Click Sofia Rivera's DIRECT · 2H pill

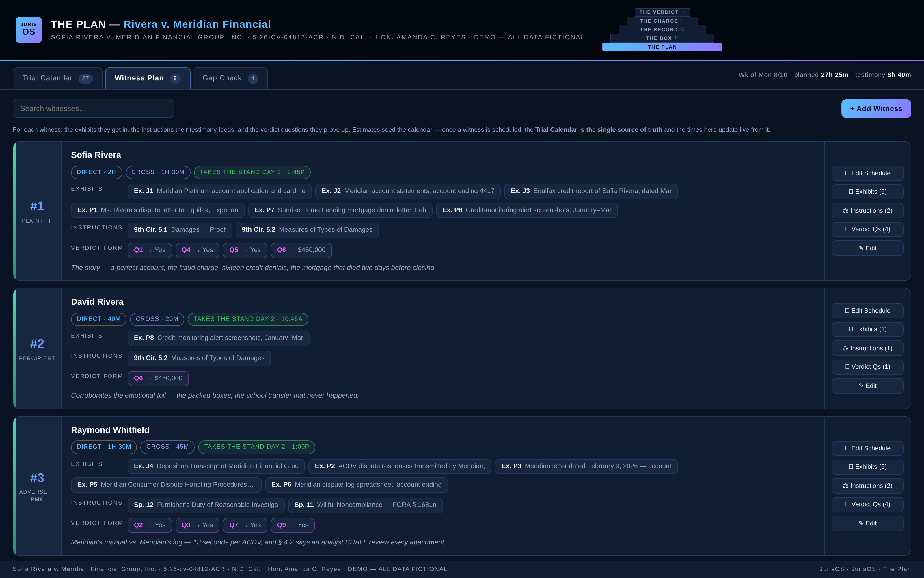(97, 173)
